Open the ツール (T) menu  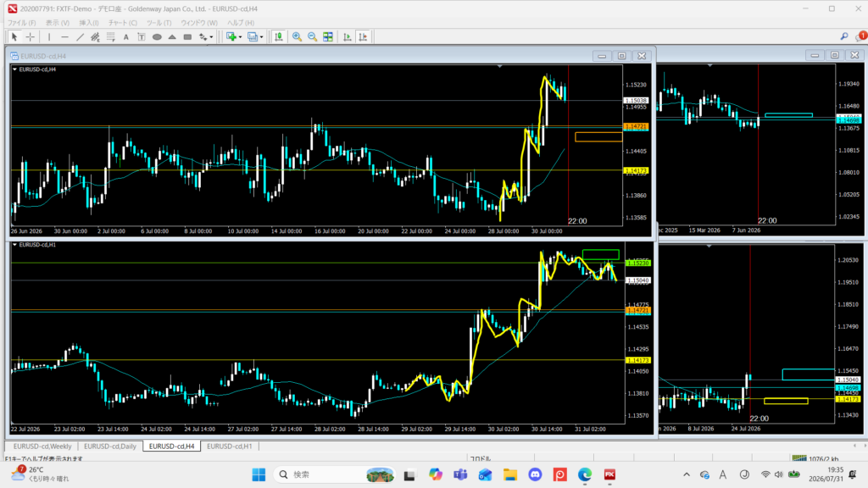pyautogui.click(x=159, y=23)
